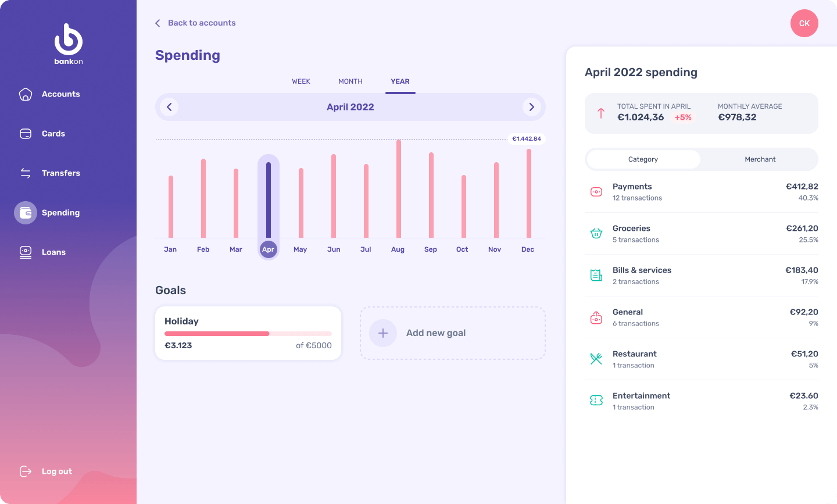Select the YEAR tab
The height and width of the screenshot is (504, 837).
(400, 81)
